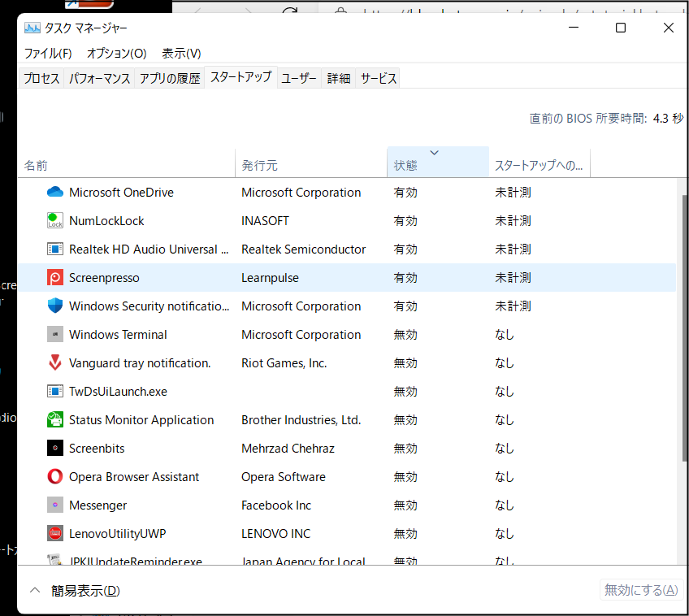This screenshot has width=689, height=616.
Task: Switch to the アプリの履歴 tab
Action: [170, 78]
